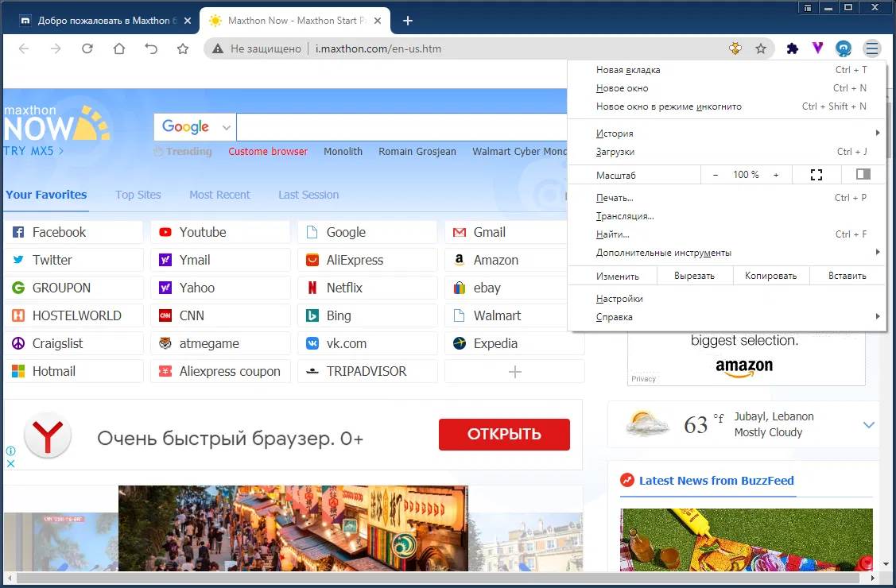This screenshot has height=588, width=896.
Task: Choose Найти from the menu
Action: [x=727, y=234]
